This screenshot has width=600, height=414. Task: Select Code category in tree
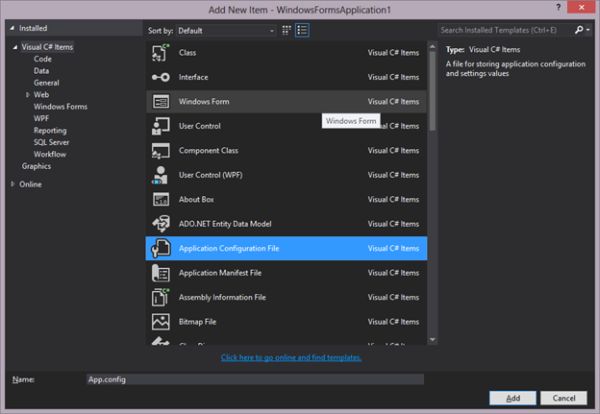(42, 59)
